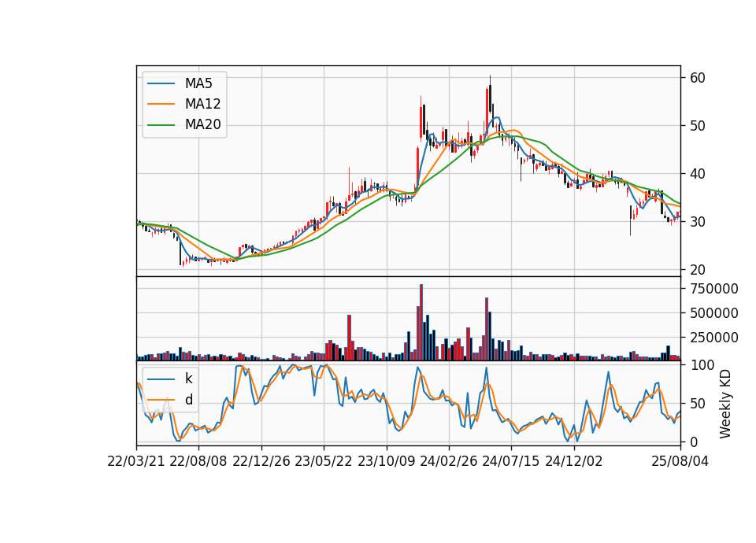Viewport: 756px width, 543px height.
Task: Click the 22/03/21 date label
Action: pos(136,461)
